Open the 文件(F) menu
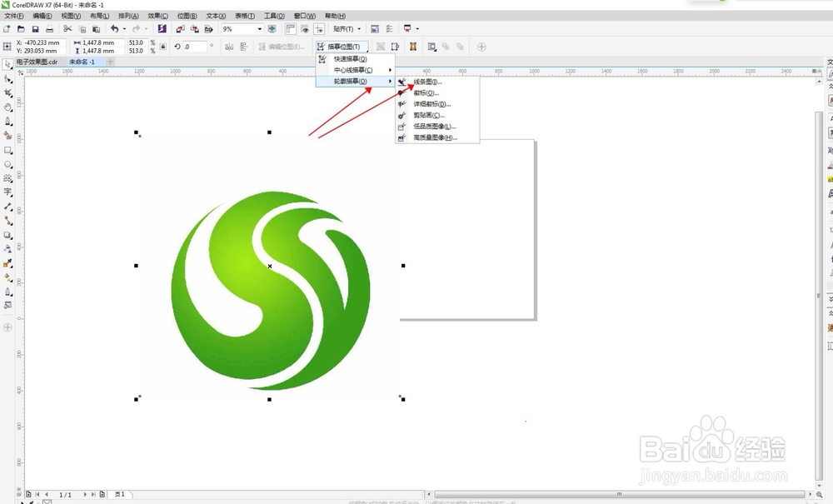 point(14,16)
